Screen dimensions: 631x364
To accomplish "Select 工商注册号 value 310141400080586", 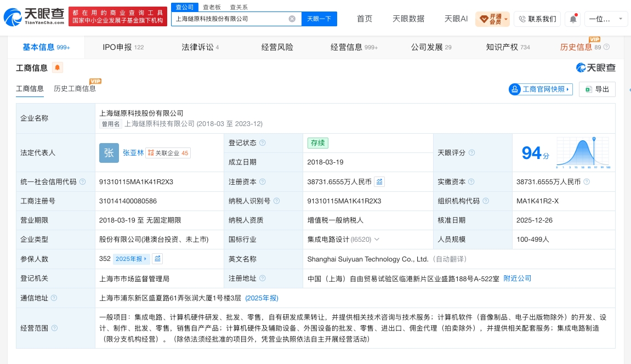I will pos(128,201).
